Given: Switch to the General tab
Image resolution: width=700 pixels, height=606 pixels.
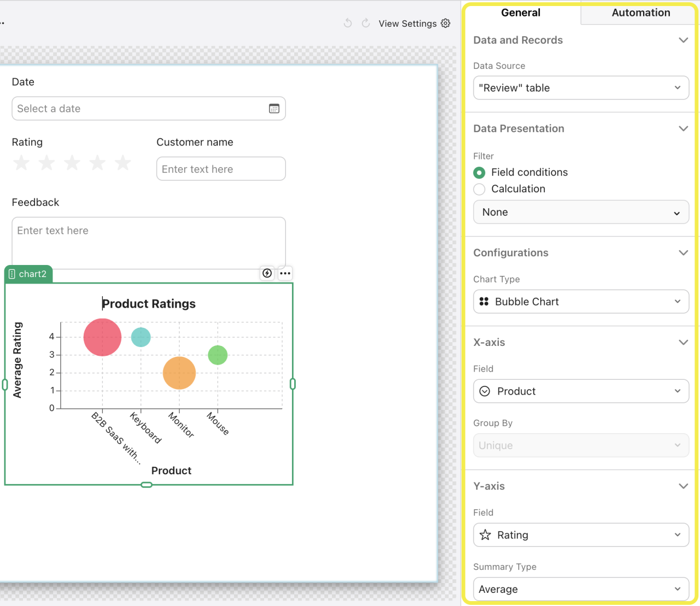Looking at the screenshot, I should pyautogui.click(x=521, y=13).
